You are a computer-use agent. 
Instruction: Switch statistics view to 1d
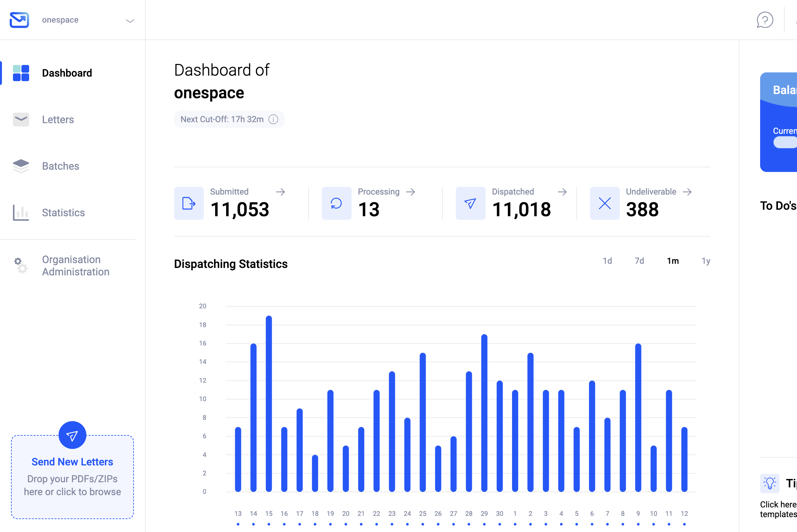click(607, 261)
